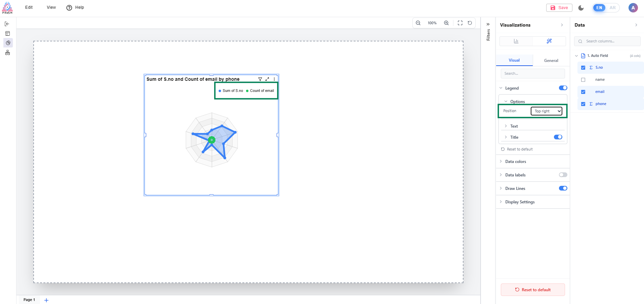Click the zoom out magnifier icon

(x=418, y=23)
